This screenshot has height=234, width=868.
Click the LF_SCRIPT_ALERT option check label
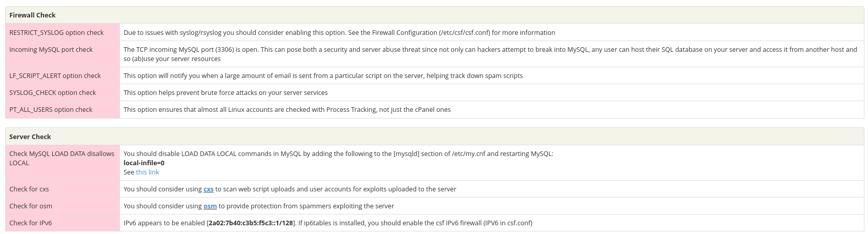click(55, 75)
